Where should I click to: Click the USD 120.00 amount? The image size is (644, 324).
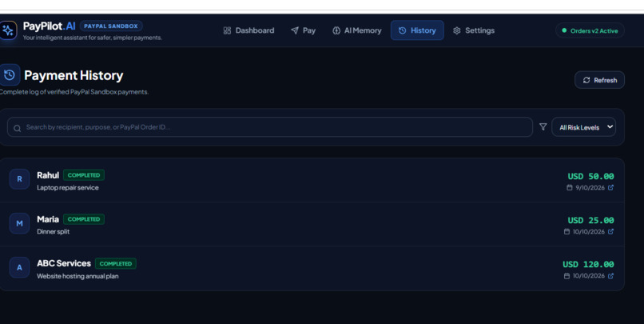[x=588, y=264]
